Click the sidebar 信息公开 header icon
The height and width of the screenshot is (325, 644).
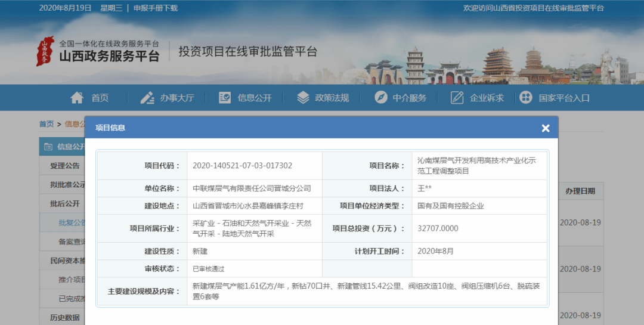click(x=48, y=147)
